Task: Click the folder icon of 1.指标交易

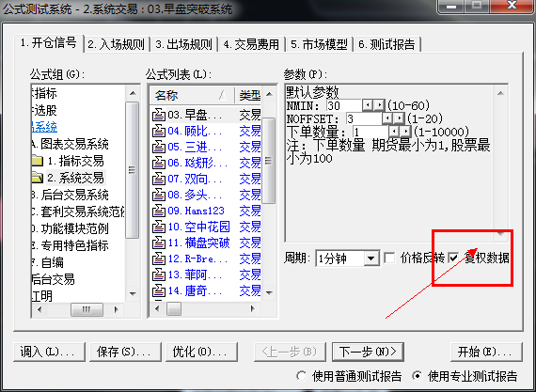Action: tap(38, 161)
